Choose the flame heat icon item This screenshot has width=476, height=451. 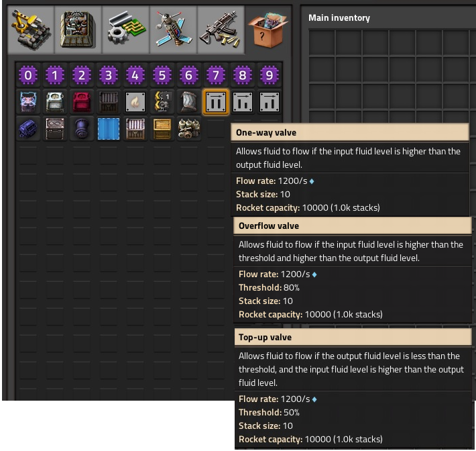click(x=135, y=102)
